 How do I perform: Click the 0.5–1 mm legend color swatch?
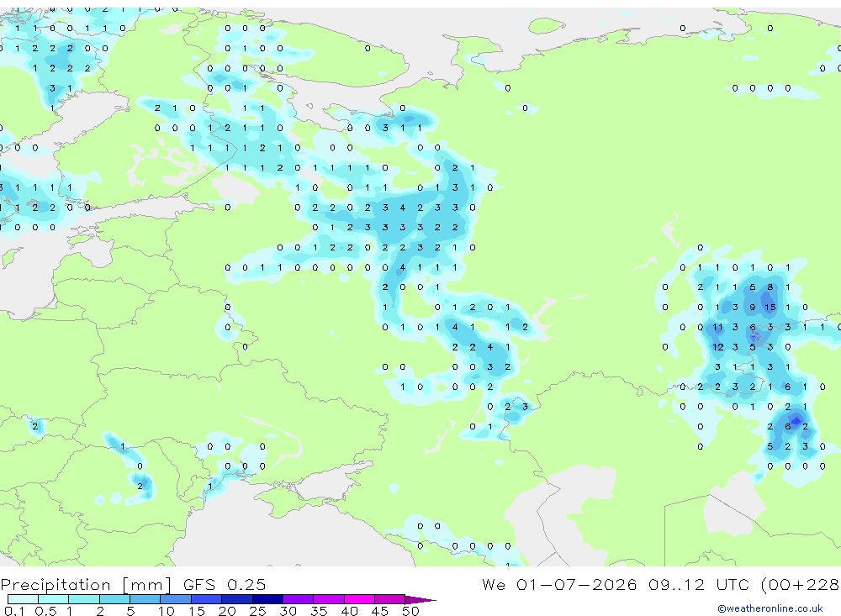click(x=53, y=599)
